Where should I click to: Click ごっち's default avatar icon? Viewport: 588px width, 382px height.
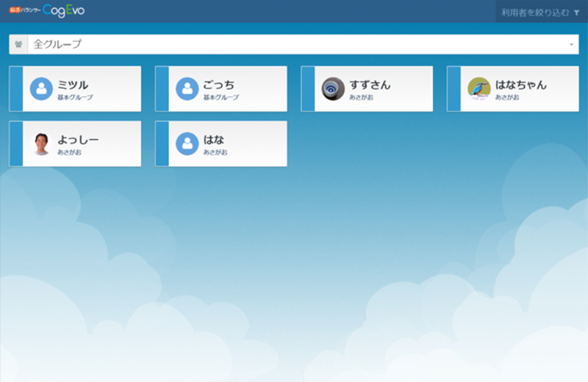pyautogui.click(x=187, y=89)
